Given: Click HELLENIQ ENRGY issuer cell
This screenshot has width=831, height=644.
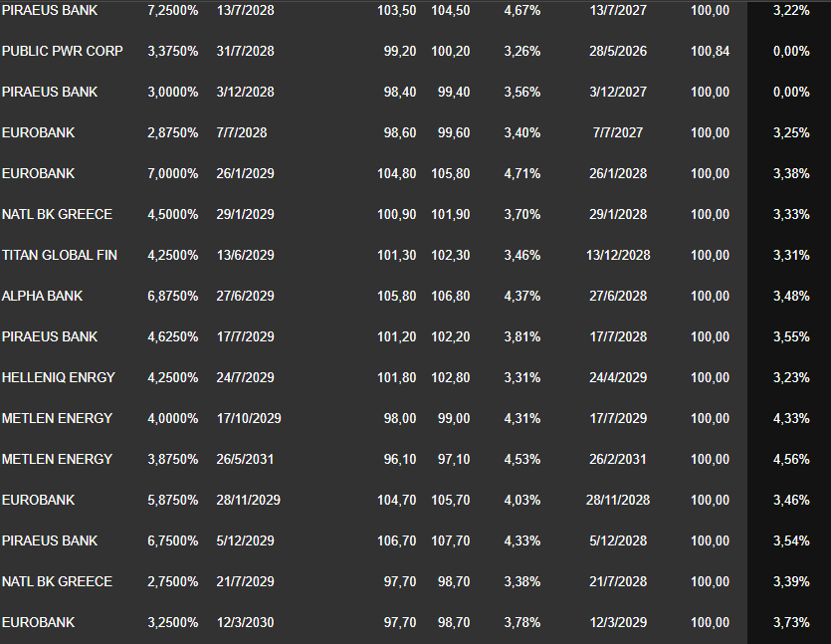Looking at the screenshot, I should point(59,377).
